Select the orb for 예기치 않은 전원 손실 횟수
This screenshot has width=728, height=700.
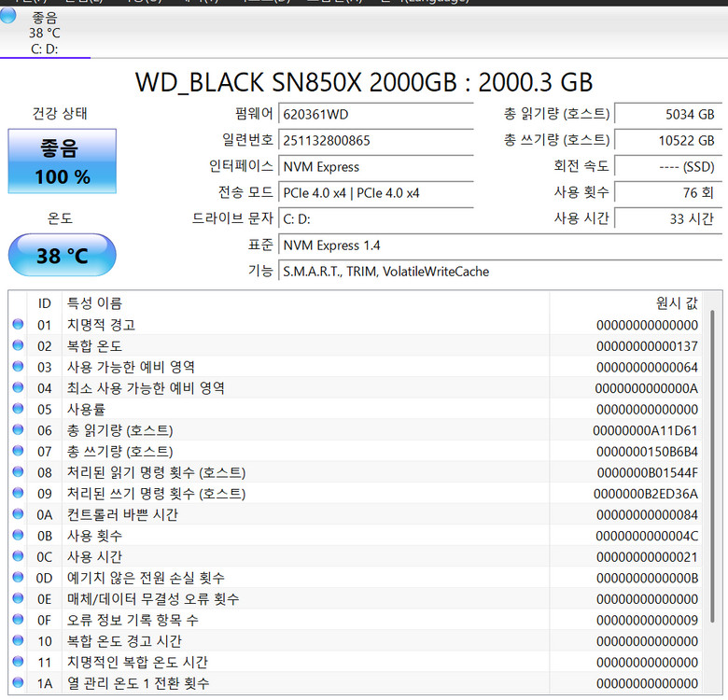18,578
